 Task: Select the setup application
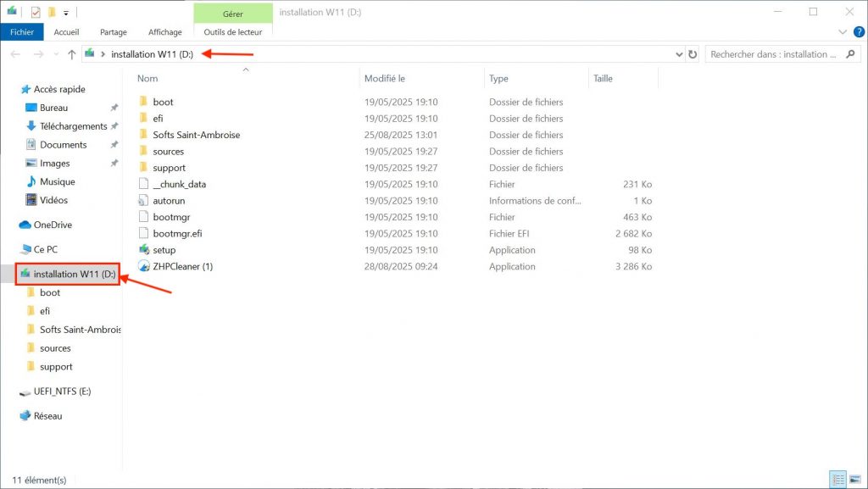click(164, 250)
